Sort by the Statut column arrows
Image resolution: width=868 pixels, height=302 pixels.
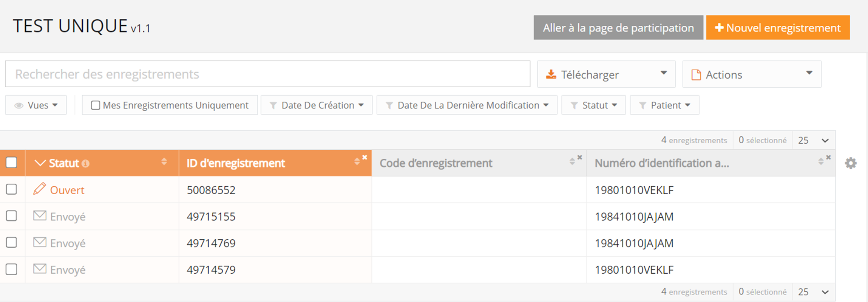(x=164, y=162)
